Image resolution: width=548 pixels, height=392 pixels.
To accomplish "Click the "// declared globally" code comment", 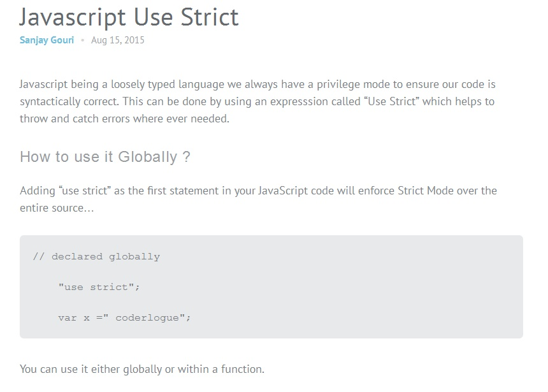I will (96, 257).
